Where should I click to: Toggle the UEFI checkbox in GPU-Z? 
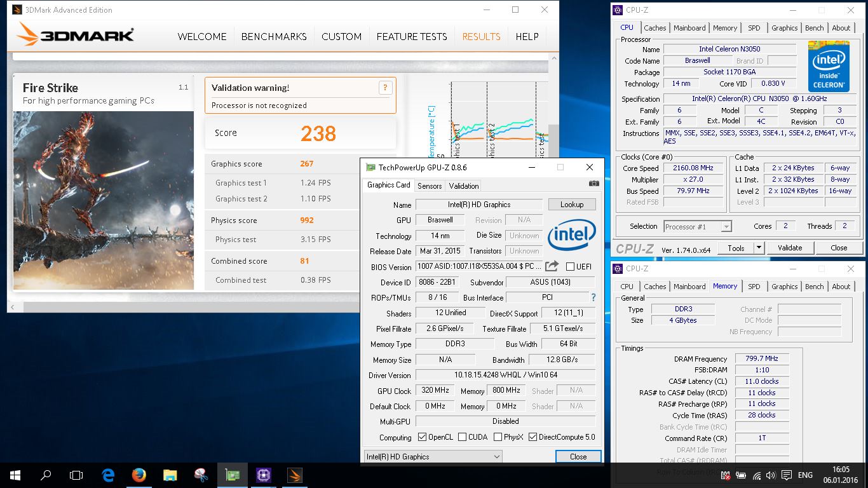(570, 267)
